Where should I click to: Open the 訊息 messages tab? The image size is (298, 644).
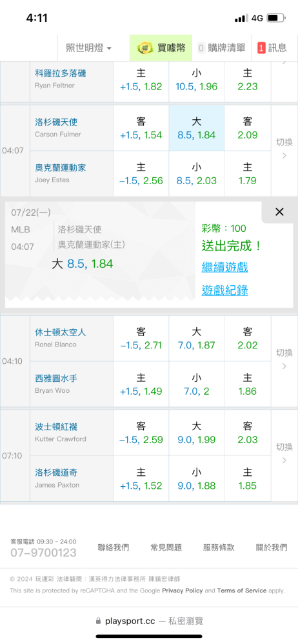point(272,48)
